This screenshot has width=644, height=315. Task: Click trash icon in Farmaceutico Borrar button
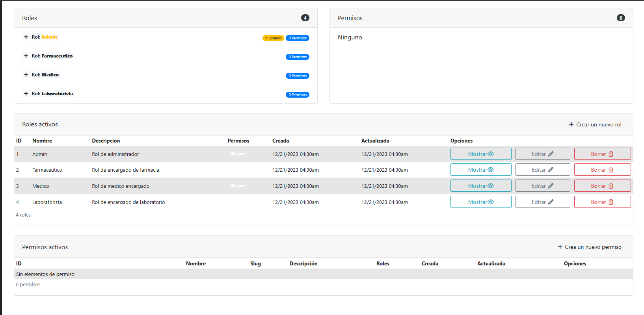[611, 170]
